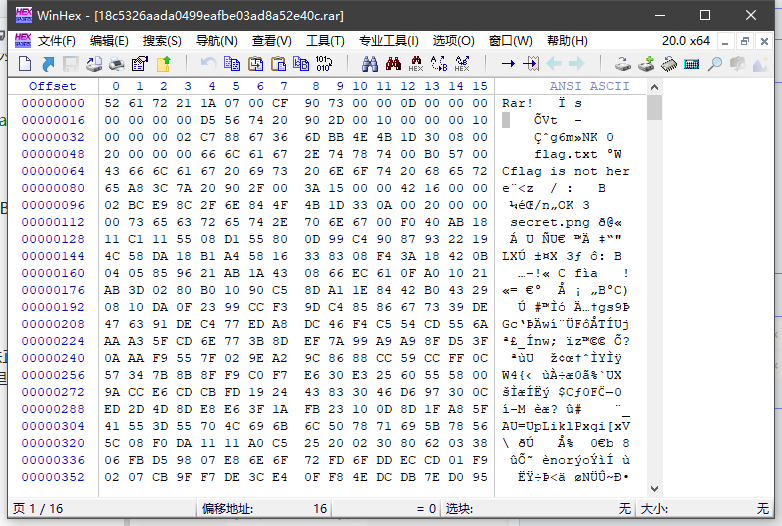Click the Copy hex values icon
Screen dimensions: 782x526
[301, 64]
